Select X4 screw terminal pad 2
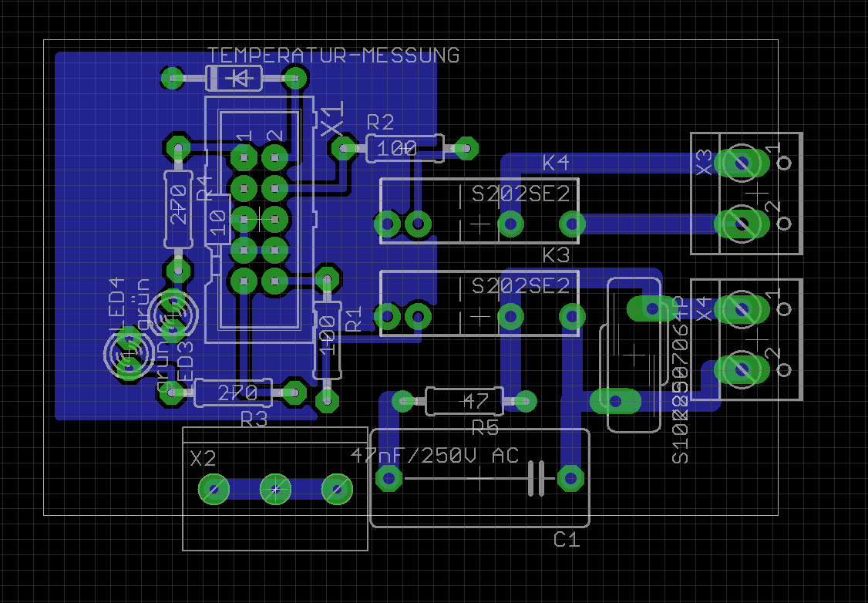 742,370
